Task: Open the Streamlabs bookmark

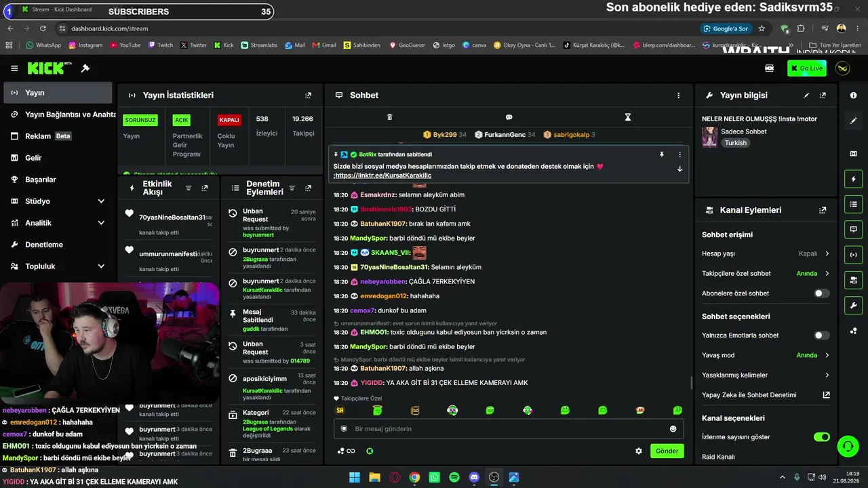Action: click(258, 45)
